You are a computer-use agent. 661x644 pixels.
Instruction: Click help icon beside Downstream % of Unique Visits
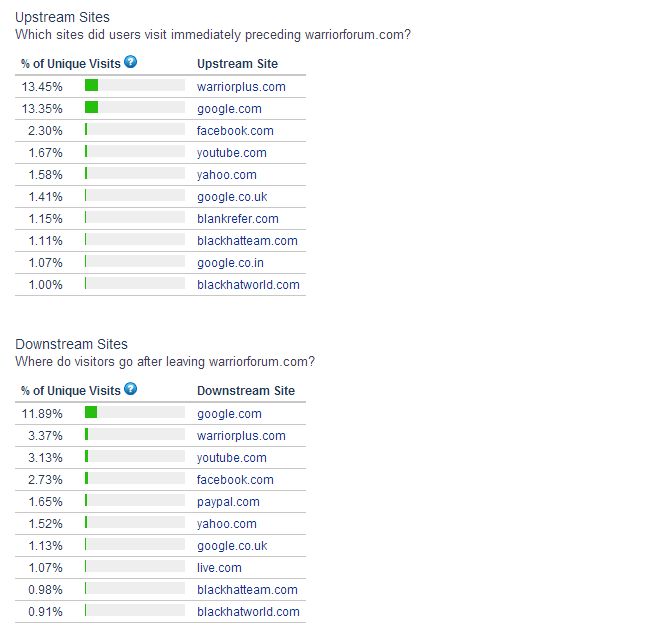pyautogui.click(x=131, y=389)
